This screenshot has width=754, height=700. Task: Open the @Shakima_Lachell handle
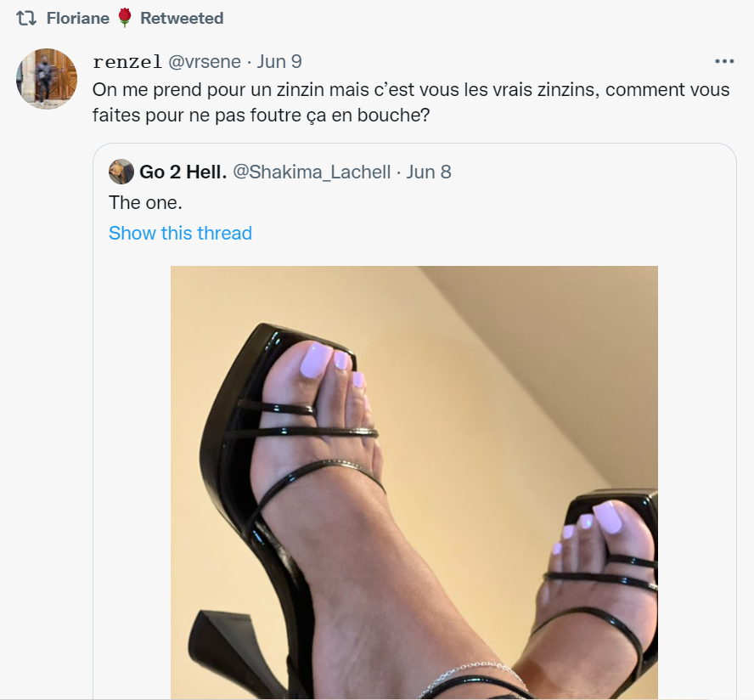coord(312,172)
